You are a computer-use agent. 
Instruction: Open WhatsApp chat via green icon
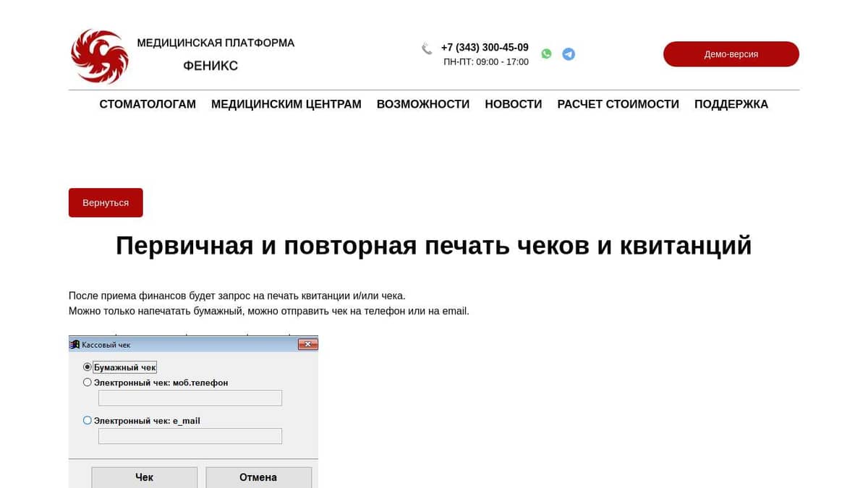pos(546,53)
